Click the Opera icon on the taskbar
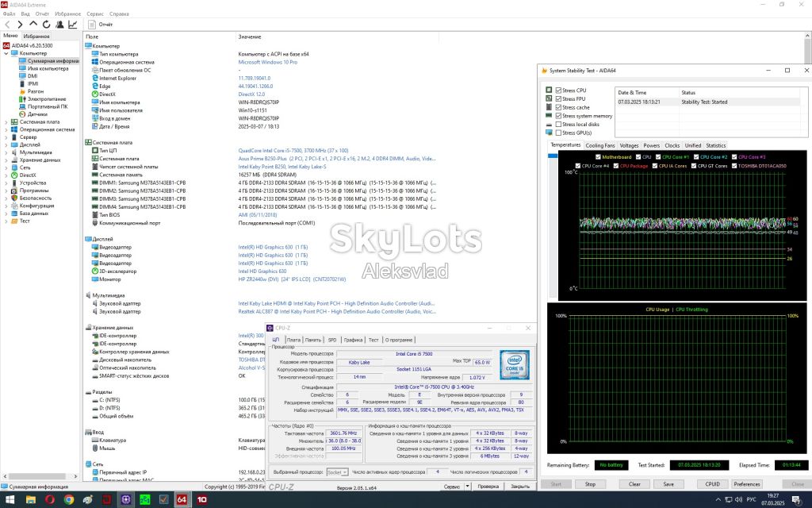This screenshot has width=812, height=508. point(50,500)
